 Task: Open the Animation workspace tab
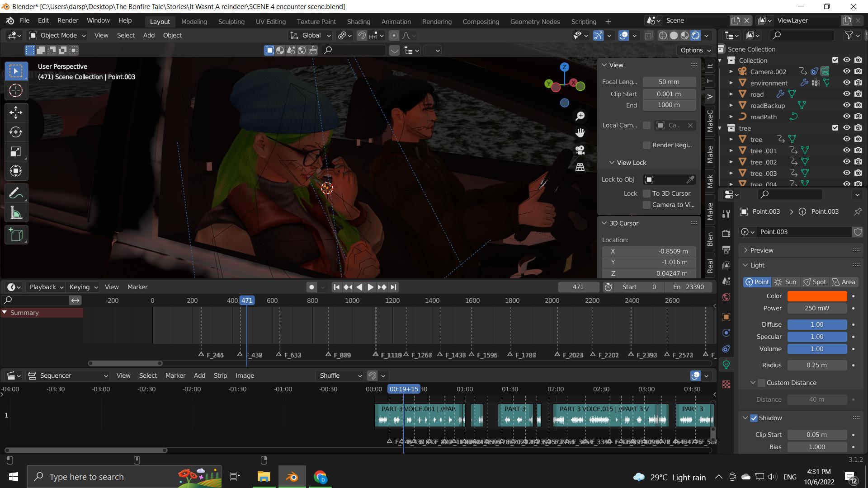(x=395, y=21)
